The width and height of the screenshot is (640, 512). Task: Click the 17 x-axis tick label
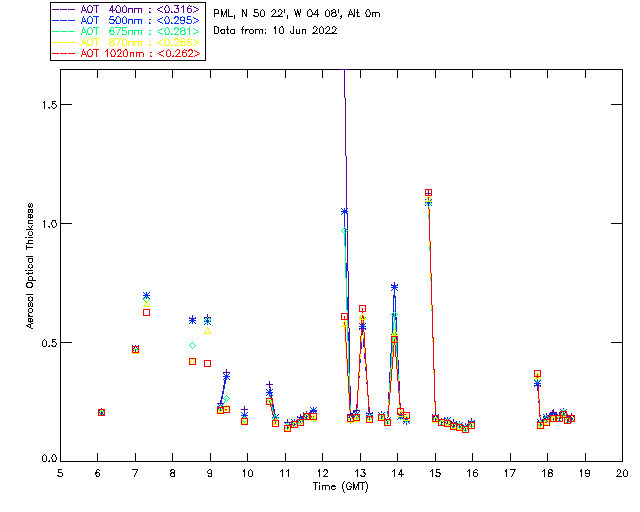(x=510, y=473)
